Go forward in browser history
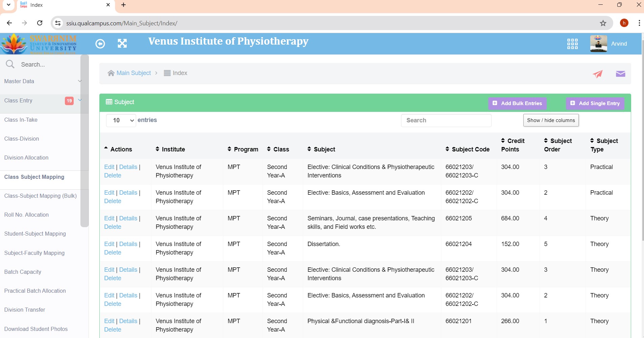 click(x=24, y=23)
